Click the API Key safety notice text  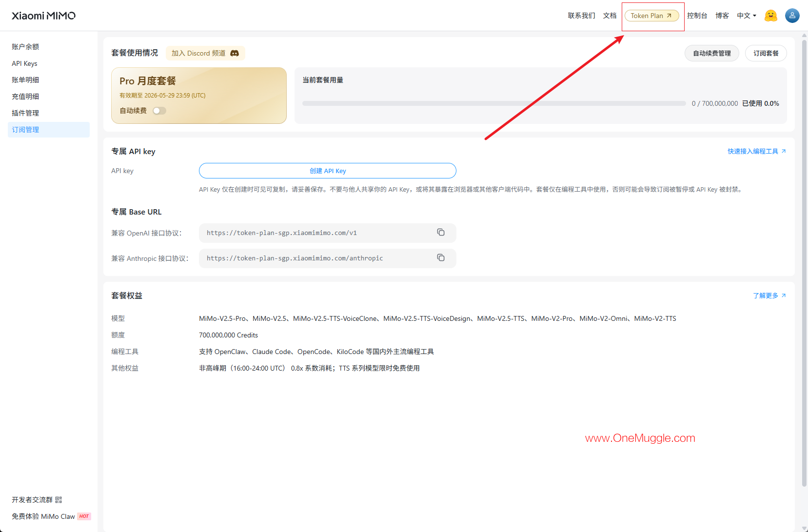(x=472, y=190)
